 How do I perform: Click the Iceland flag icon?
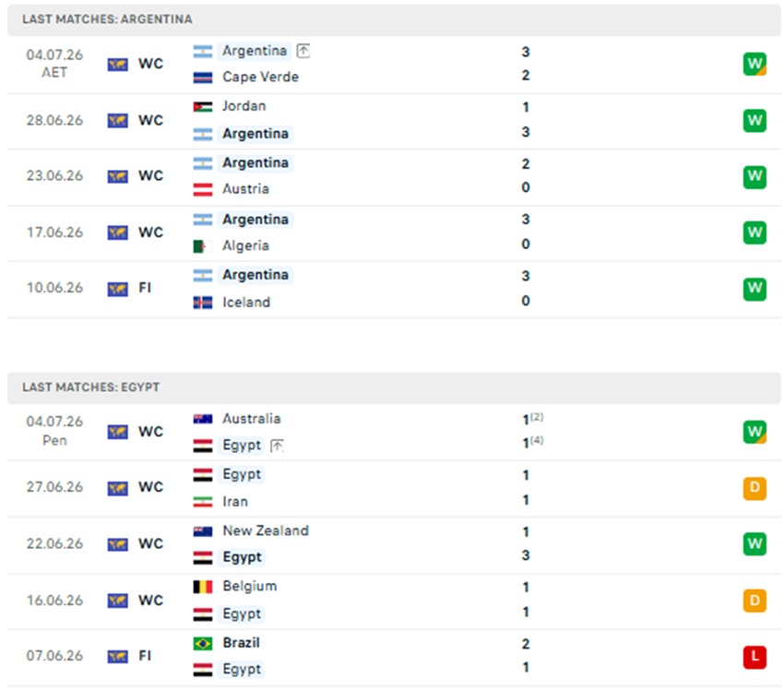[x=203, y=303]
